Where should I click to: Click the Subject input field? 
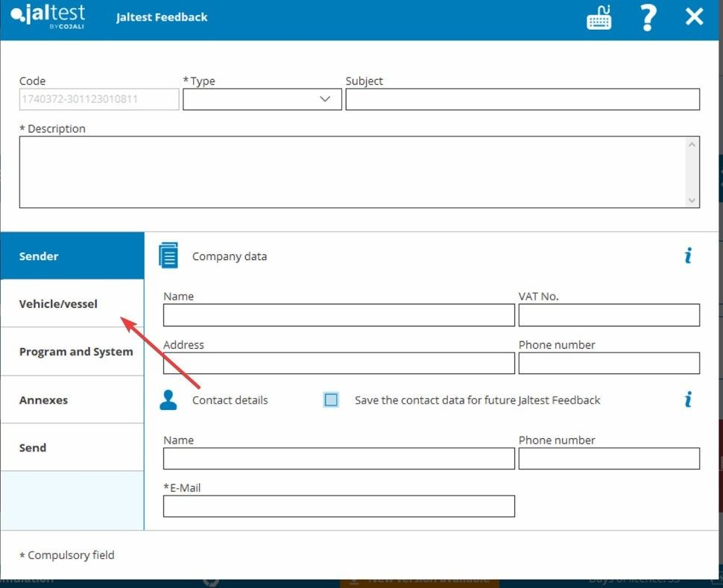click(522, 99)
